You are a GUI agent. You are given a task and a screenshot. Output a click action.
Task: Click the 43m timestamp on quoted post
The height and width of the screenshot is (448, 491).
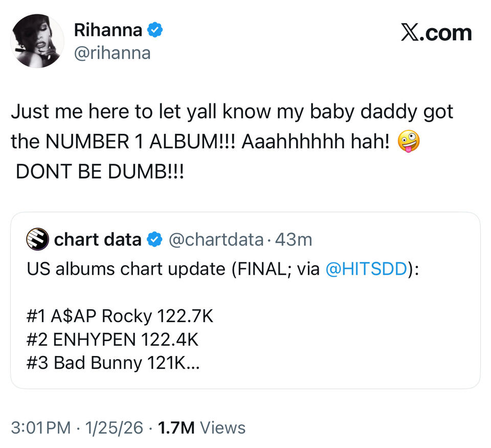click(294, 239)
